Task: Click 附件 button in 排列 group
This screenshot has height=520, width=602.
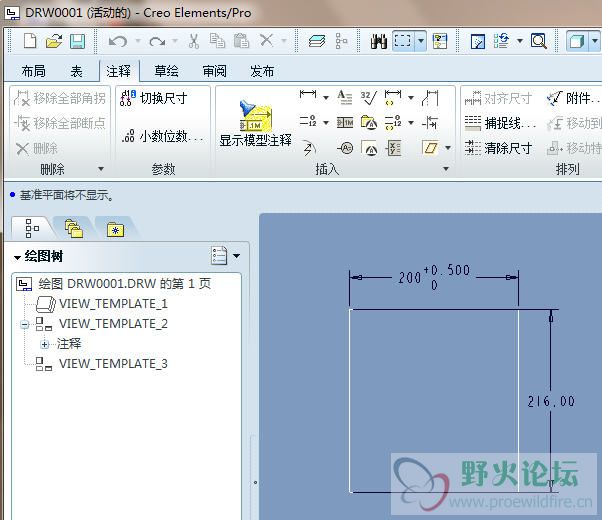Action: [x=574, y=99]
